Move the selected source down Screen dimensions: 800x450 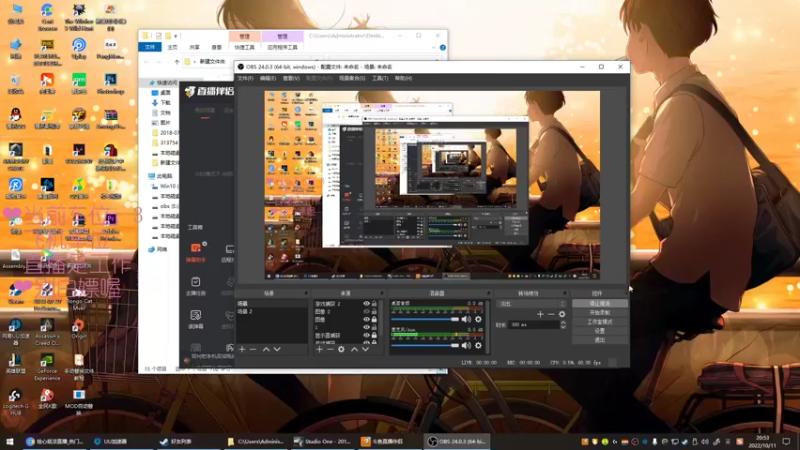click(x=365, y=349)
